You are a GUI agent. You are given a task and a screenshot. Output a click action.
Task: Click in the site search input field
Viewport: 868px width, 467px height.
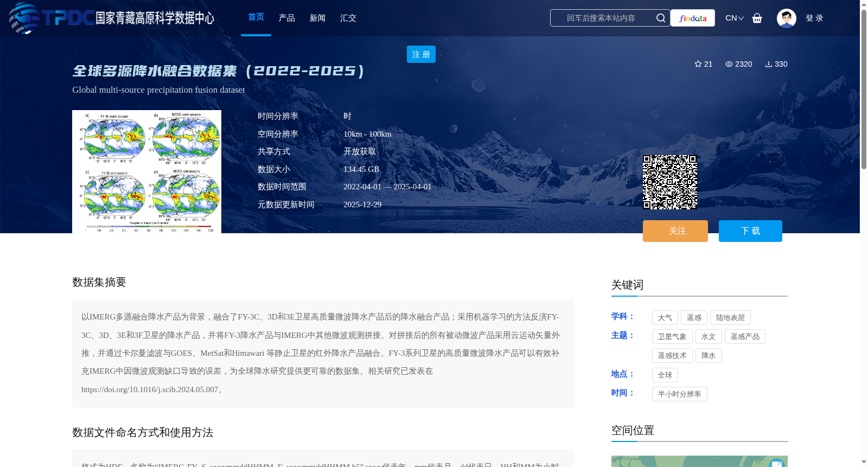601,18
